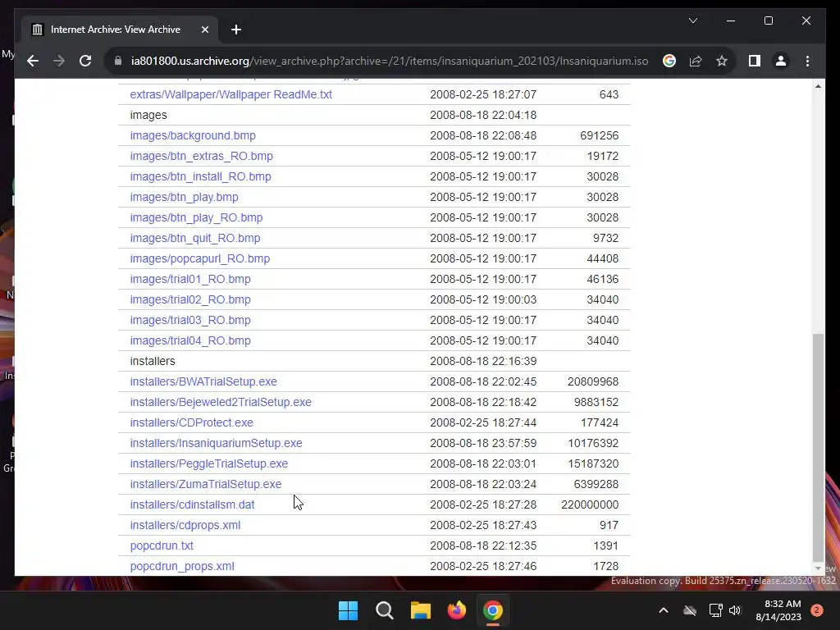Open extras/Wallpaper/Wallpaper ReadMe.txt
840x630 pixels.
(x=231, y=94)
